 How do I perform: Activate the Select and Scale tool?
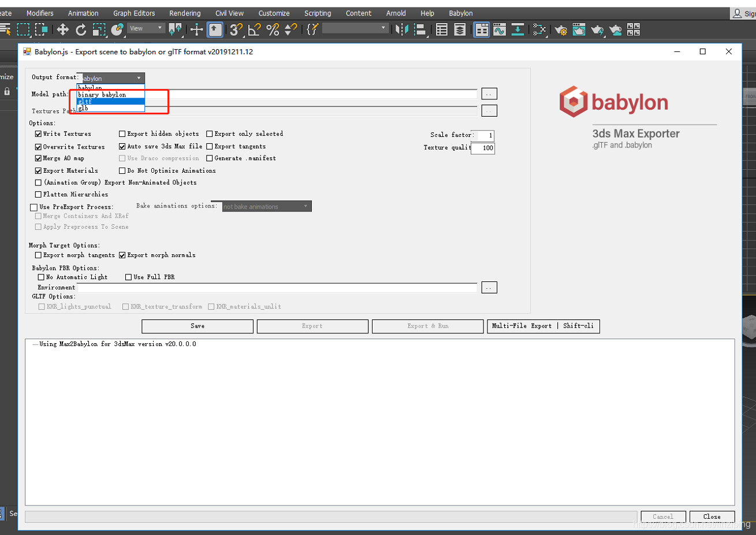tap(99, 29)
